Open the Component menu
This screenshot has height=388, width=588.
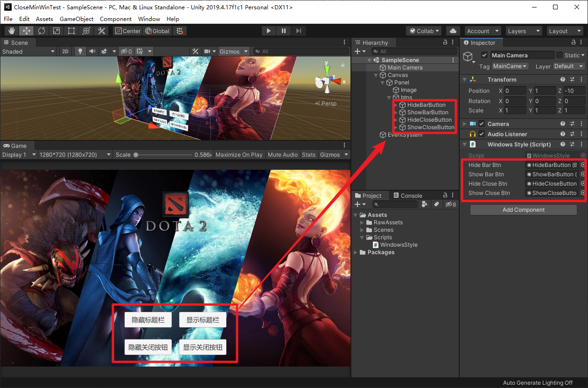[x=116, y=19]
